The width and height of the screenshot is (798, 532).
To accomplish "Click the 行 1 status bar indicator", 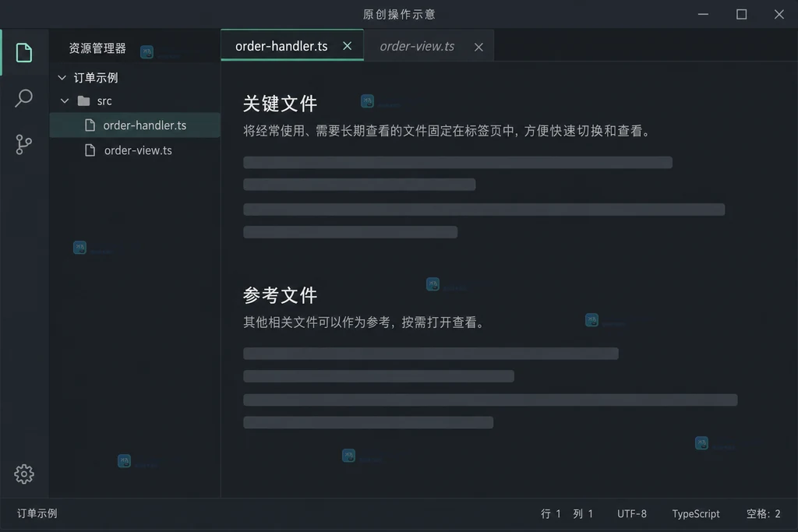I will 551,513.
